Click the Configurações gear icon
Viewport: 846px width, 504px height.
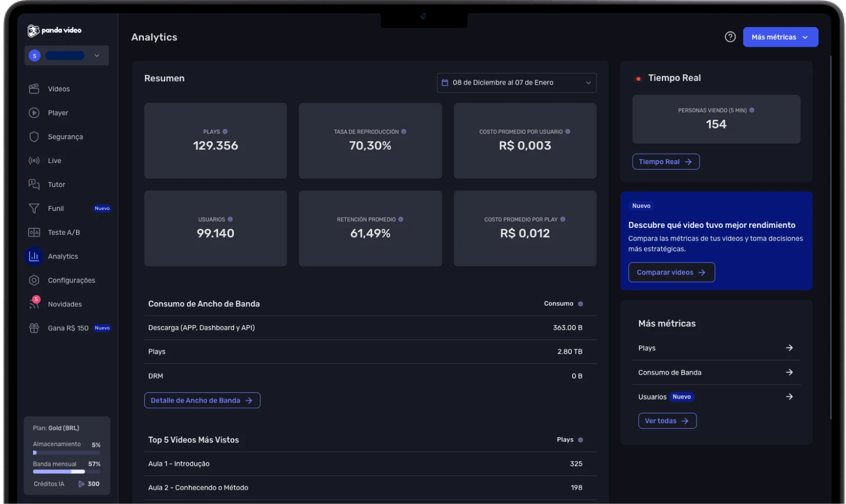34,280
